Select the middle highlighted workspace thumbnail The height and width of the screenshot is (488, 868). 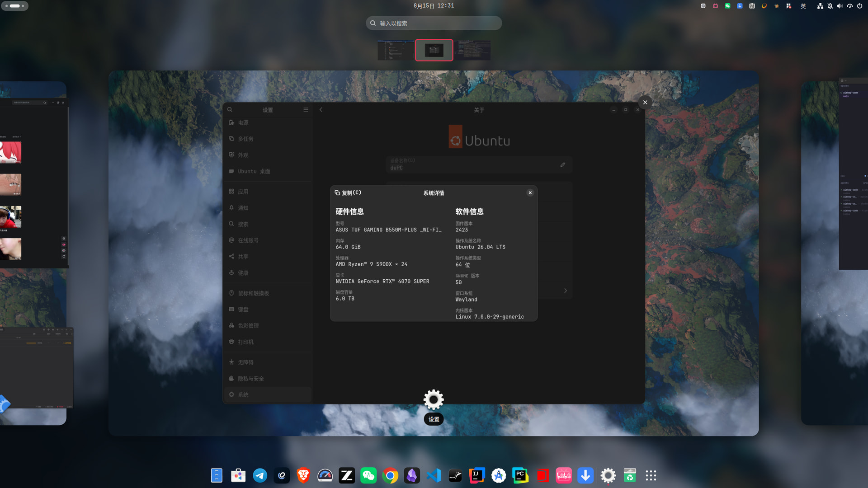coord(434,50)
